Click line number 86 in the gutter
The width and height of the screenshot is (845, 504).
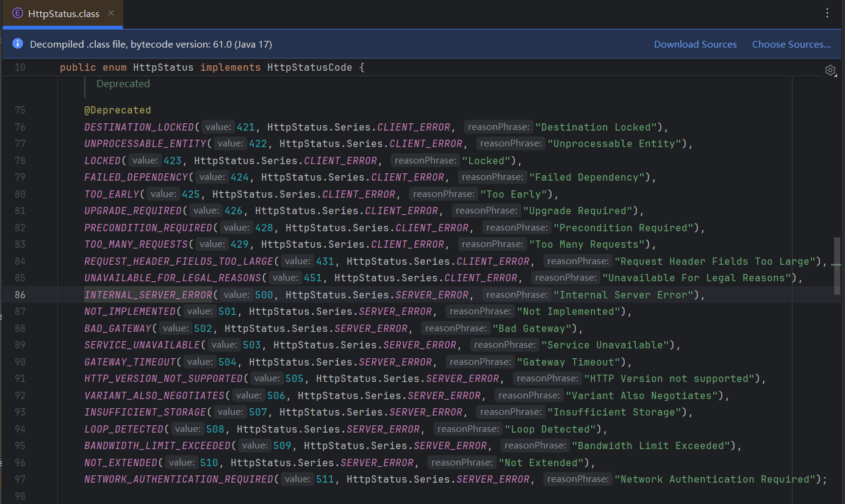click(x=20, y=295)
